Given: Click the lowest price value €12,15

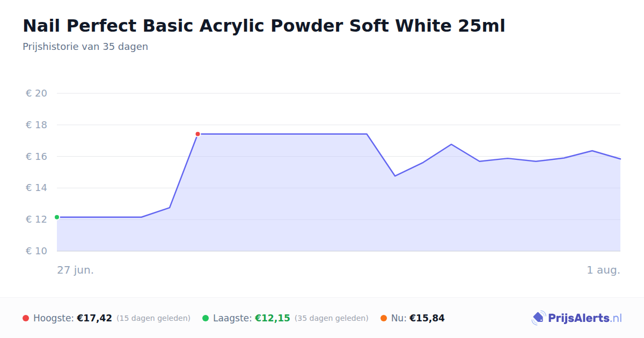Looking at the screenshot, I should pyautogui.click(x=273, y=318).
